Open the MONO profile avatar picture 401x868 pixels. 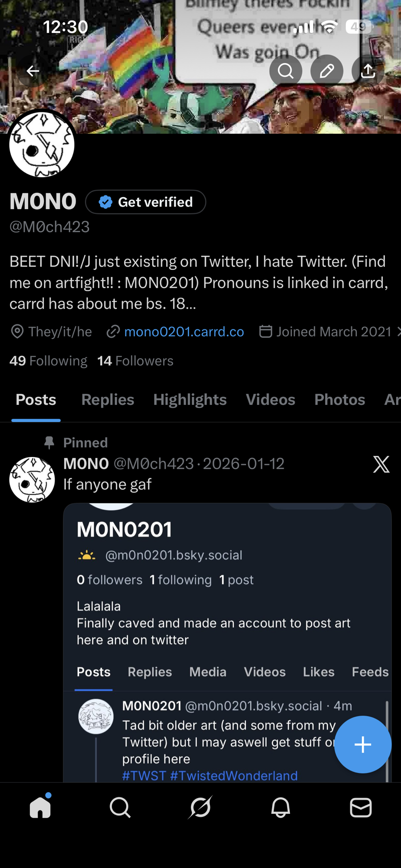pyautogui.click(x=42, y=145)
